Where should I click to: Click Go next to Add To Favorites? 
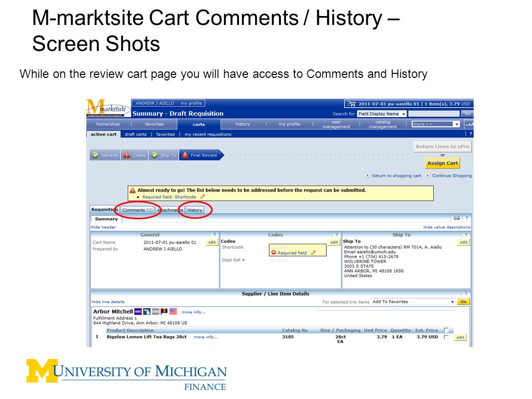point(464,302)
